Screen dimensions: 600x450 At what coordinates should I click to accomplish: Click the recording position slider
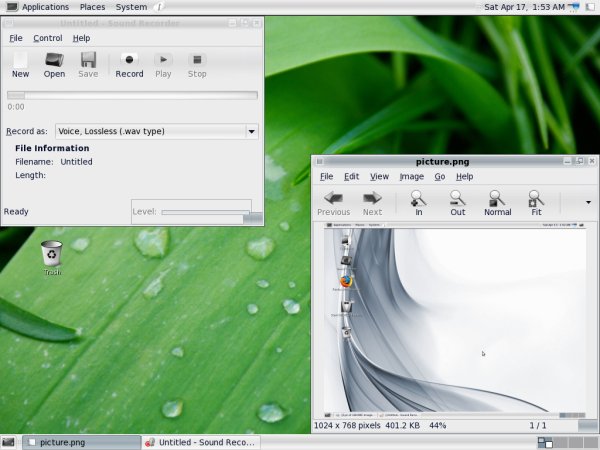tap(132, 95)
